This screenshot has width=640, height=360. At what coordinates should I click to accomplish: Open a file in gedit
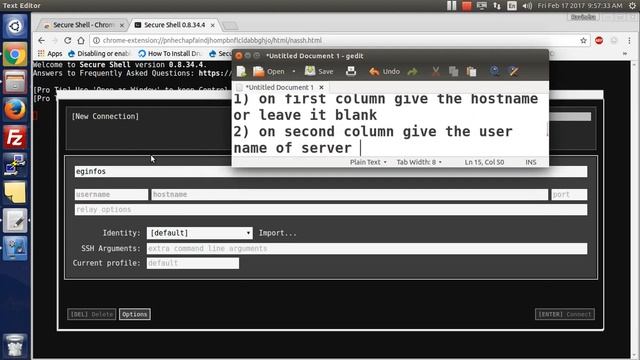click(269, 71)
